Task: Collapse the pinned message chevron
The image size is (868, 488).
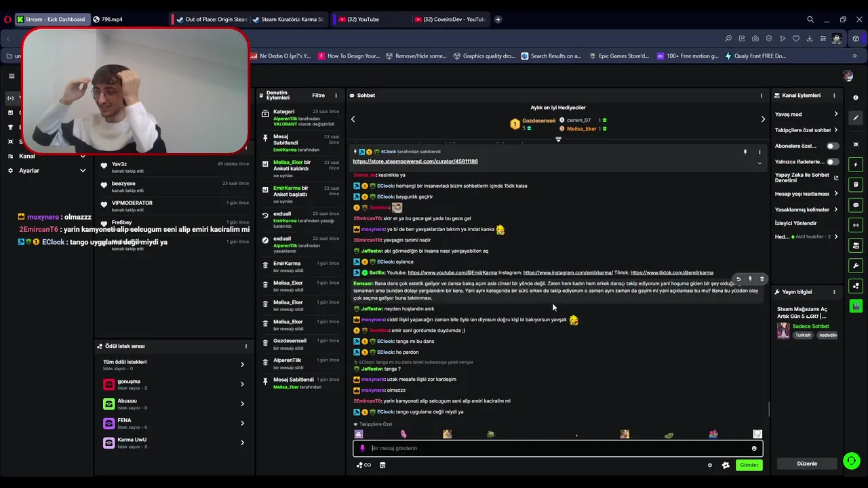Action: 759,163
